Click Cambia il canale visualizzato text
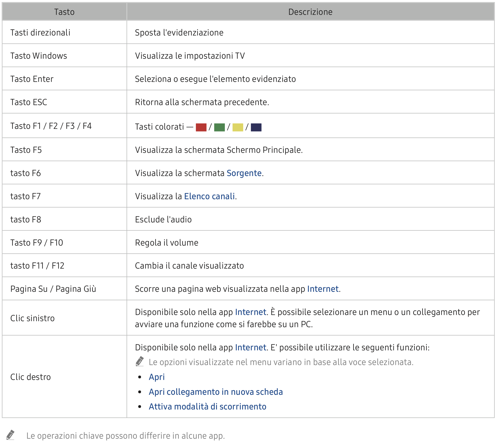Image resolution: width=498 pixels, height=448 pixels. pos(189,266)
